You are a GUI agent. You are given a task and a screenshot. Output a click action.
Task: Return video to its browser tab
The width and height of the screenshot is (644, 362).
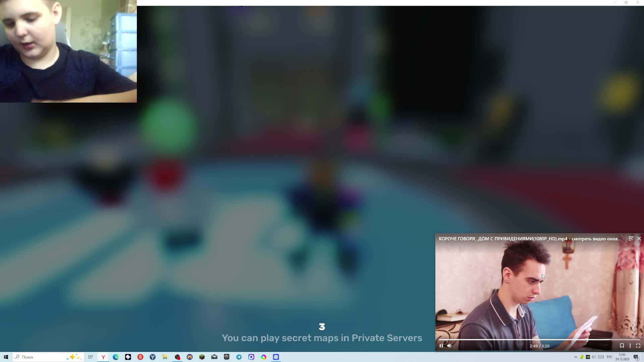631,239
